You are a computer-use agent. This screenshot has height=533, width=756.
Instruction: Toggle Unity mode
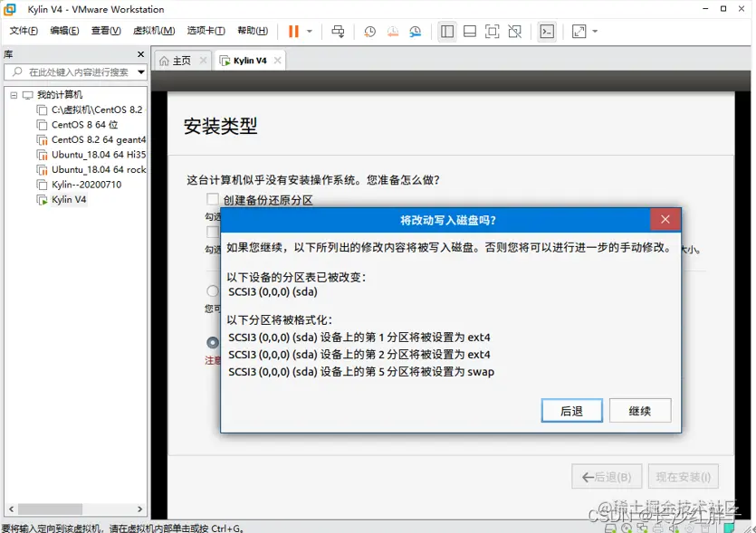pos(515,31)
